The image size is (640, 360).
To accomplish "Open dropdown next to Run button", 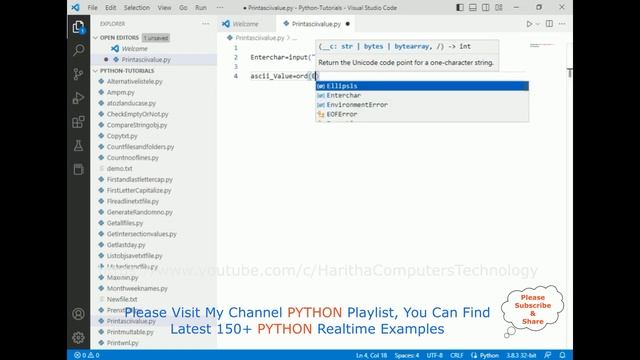I will [x=538, y=24].
